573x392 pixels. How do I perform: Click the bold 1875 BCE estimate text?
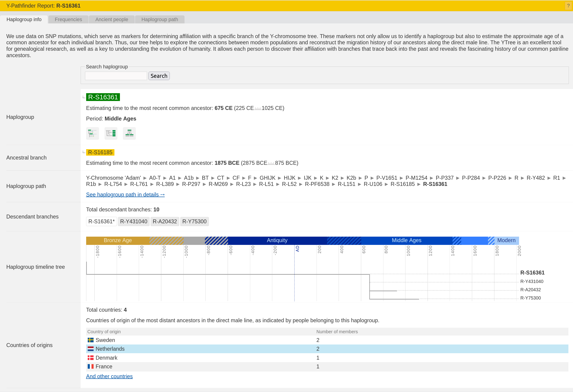tap(227, 163)
